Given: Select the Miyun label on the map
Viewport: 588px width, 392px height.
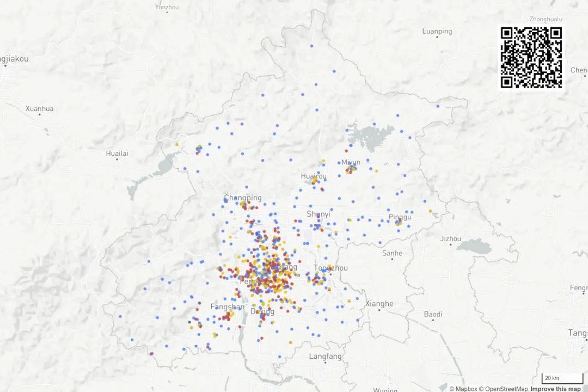Looking at the screenshot, I should 351,162.
